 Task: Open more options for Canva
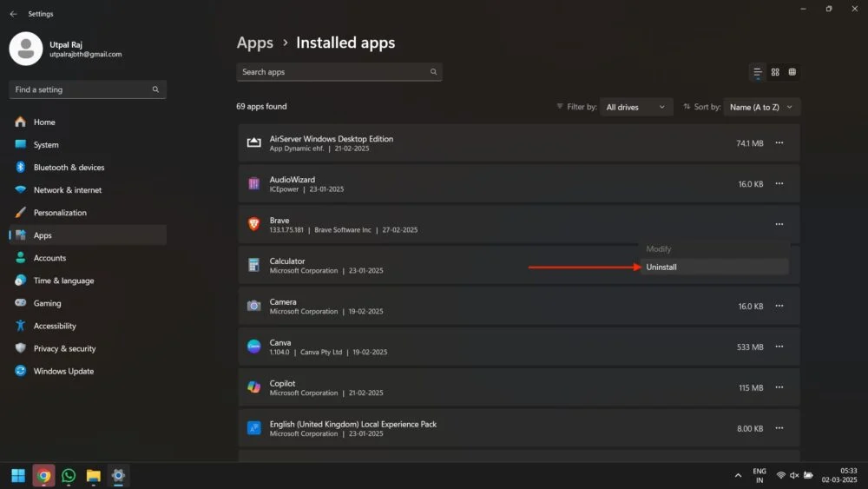pyautogui.click(x=779, y=347)
